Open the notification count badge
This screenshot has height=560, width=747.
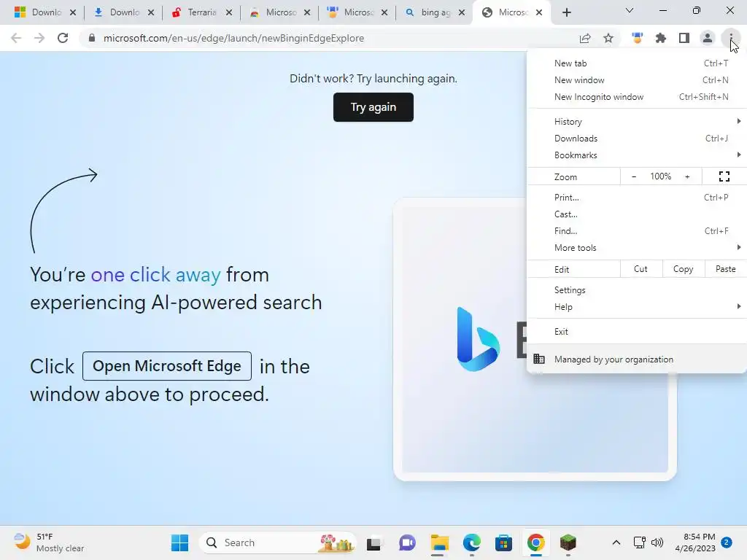coord(726,542)
